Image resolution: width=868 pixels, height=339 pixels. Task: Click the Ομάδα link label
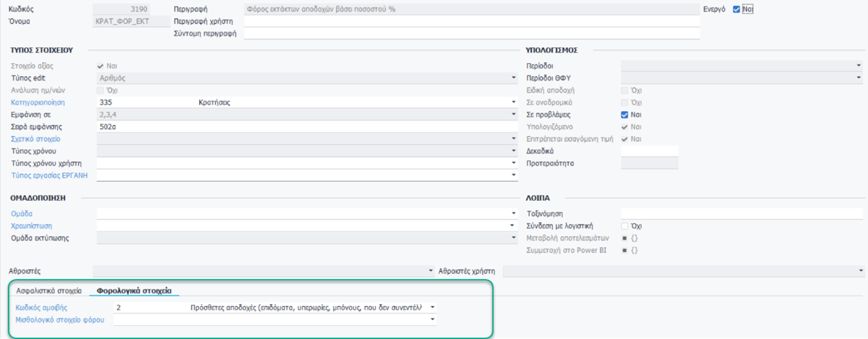22,214
